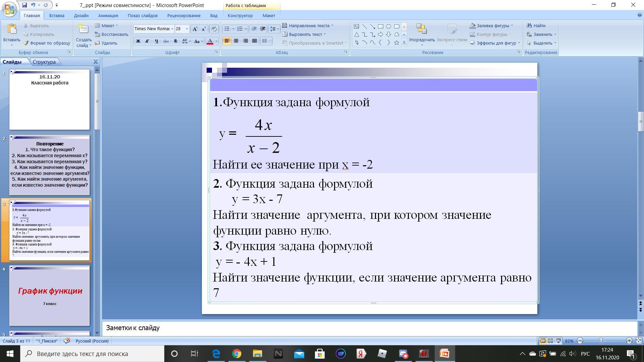Screen dimensions: 644x362
Task: Apply the red font color swatch
Action: [x=210, y=41]
